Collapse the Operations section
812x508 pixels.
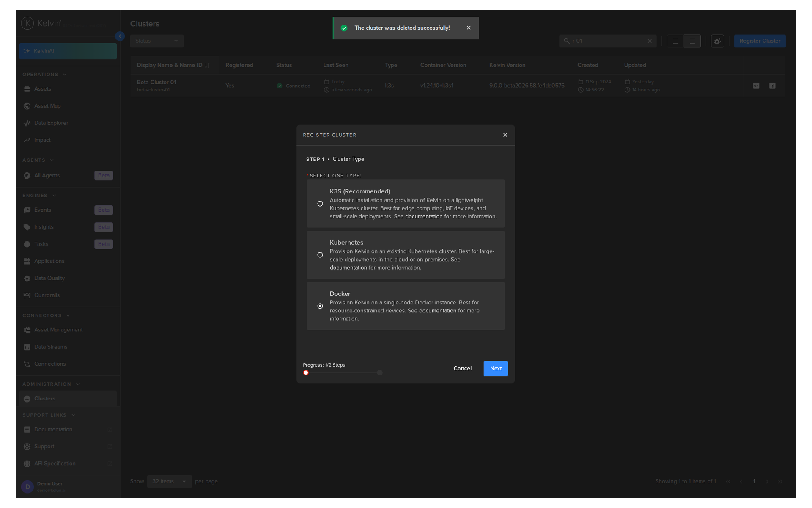(x=65, y=75)
